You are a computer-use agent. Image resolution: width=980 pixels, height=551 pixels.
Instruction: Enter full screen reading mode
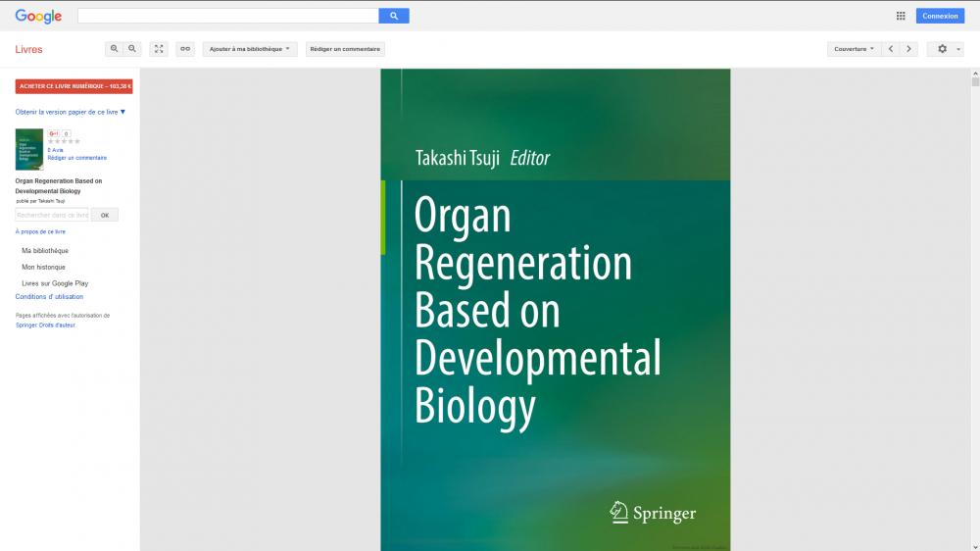point(159,49)
